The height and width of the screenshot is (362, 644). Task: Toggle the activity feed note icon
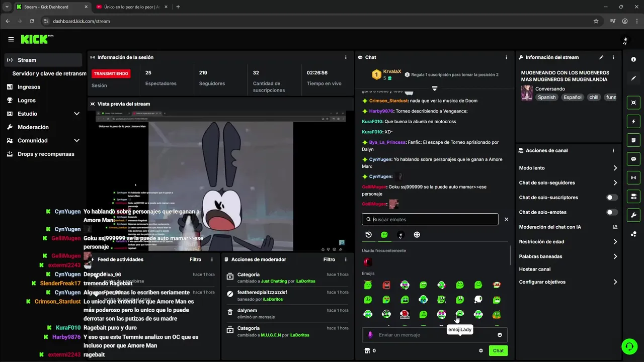[633, 140]
